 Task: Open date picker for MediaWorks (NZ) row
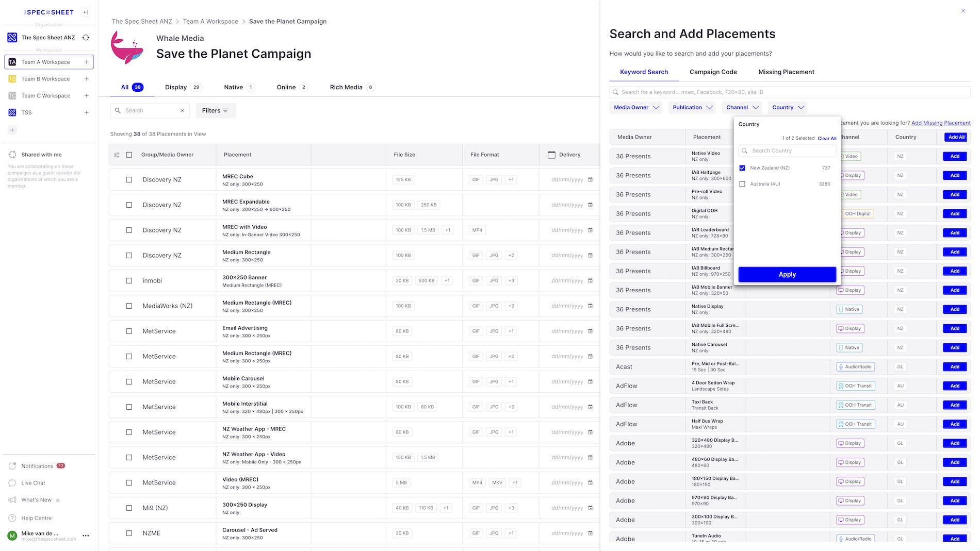590,306
